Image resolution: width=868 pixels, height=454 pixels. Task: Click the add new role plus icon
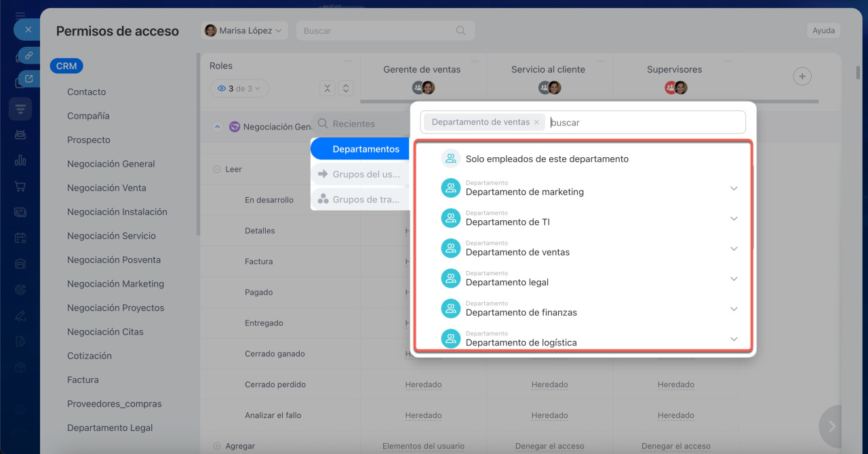coord(802,77)
